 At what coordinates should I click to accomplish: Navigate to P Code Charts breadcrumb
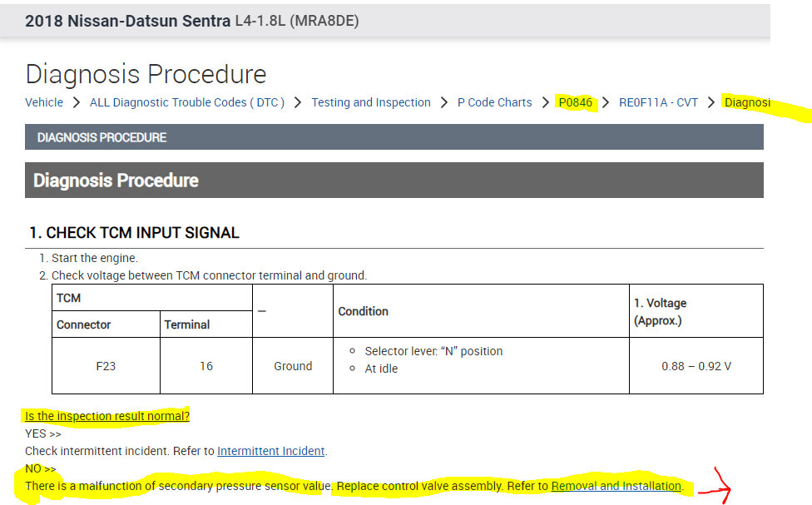494,102
